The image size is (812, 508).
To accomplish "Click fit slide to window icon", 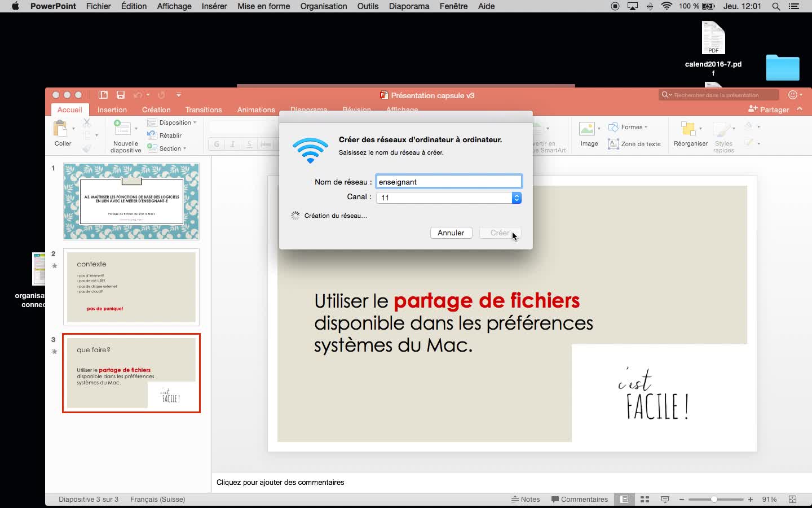I will pos(792,500).
